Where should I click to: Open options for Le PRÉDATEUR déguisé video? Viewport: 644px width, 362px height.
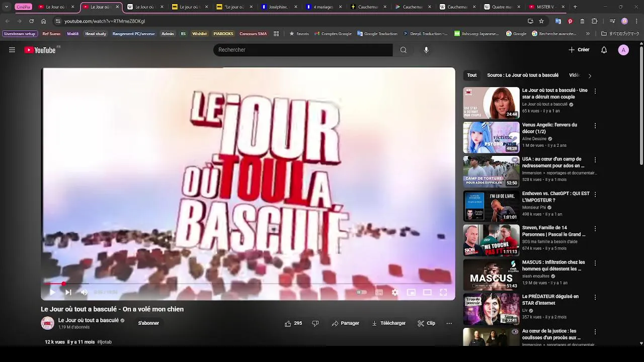tap(595, 297)
